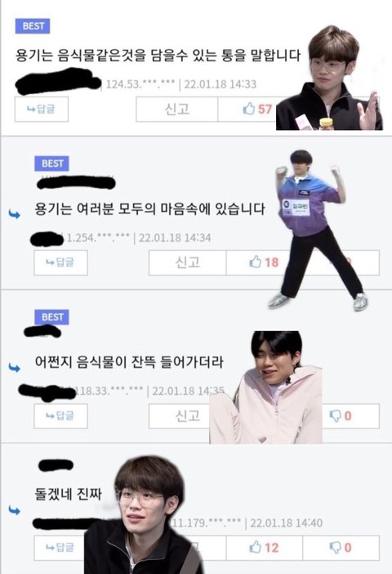Report the first comment using 신고
This screenshot has height=574, width=392.
(177, 109)
